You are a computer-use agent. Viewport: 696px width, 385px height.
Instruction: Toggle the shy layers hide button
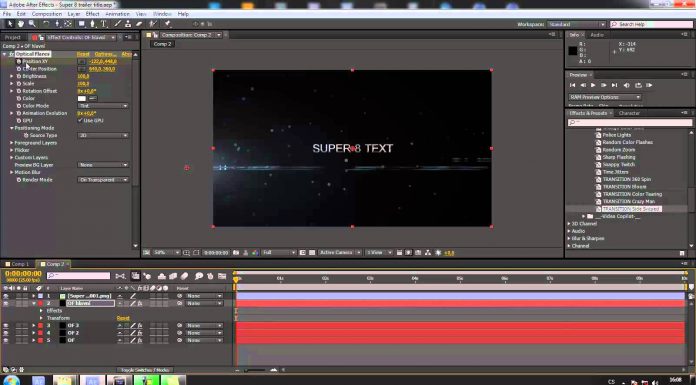coord(162,276)
